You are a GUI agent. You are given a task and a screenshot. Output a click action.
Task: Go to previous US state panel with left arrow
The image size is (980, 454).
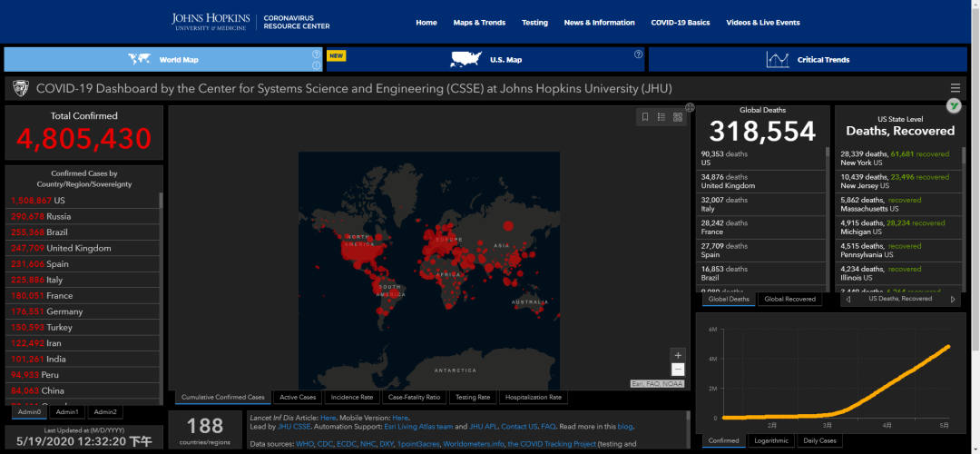coord(848,300)
